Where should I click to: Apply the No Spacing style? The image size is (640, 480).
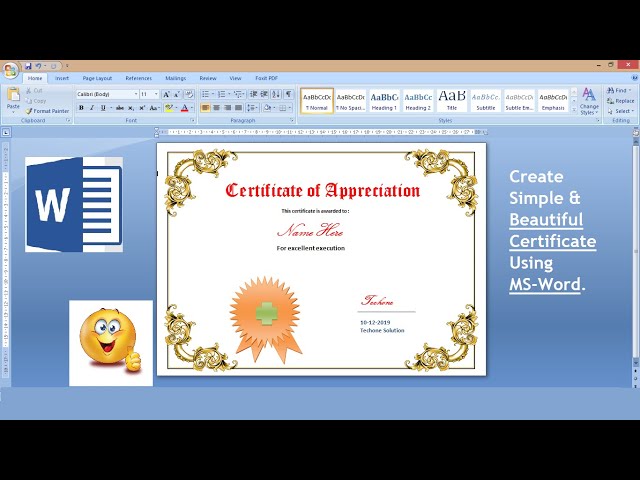351,101
